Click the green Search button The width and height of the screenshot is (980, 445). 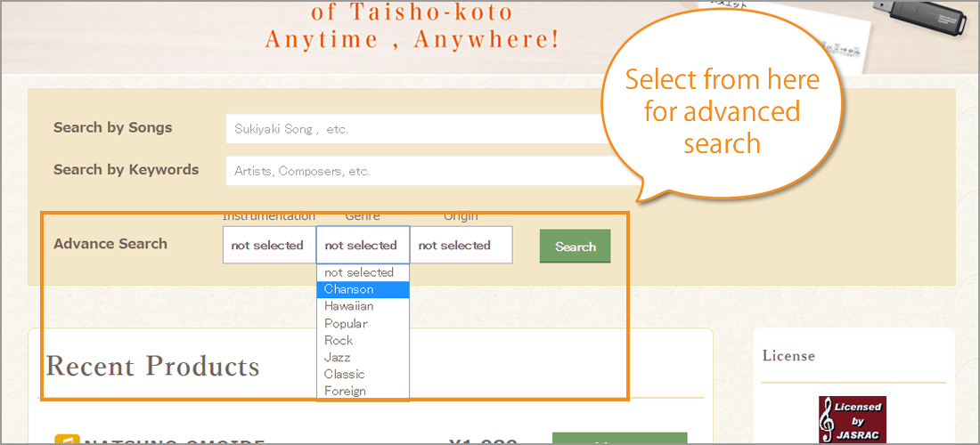575,247
